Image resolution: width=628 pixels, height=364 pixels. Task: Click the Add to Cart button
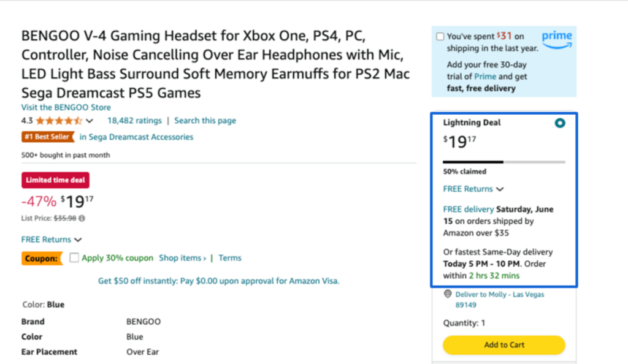(x=504, y=345)
